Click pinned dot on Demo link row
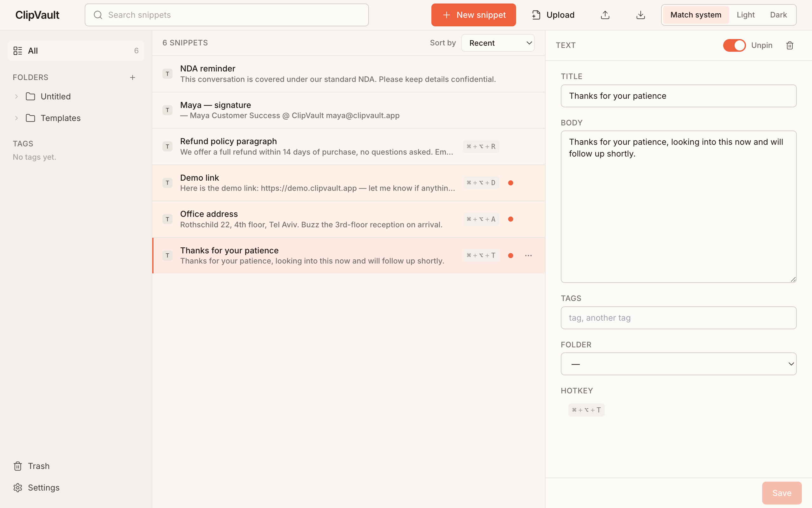This screenshot has height=508, width=812. click(510, 183)
